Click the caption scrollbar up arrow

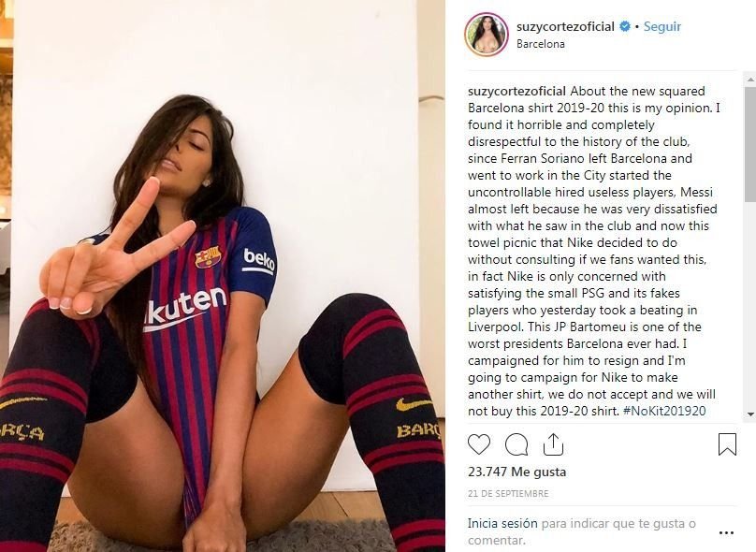point(750,79)
